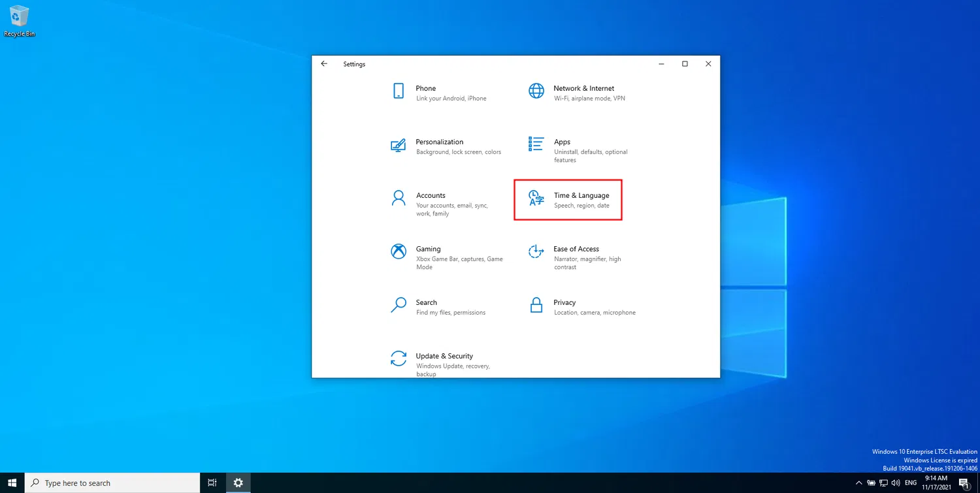Viewport: 980px width, 493px height.
Task: Open the Privacy settings category
Action: click(x=581, y=307)
